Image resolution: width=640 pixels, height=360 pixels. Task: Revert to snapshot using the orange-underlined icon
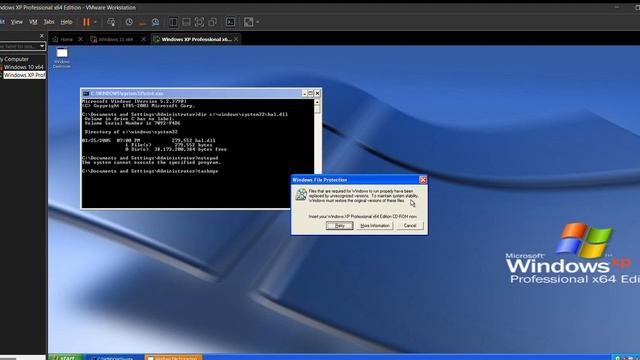point(142,22)
